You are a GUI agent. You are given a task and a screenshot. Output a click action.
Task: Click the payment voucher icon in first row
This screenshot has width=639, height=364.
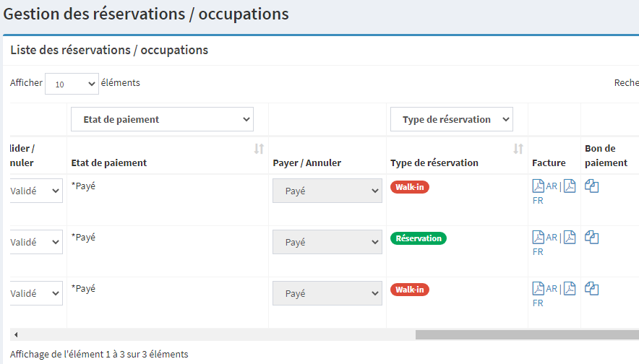point(592,186)
